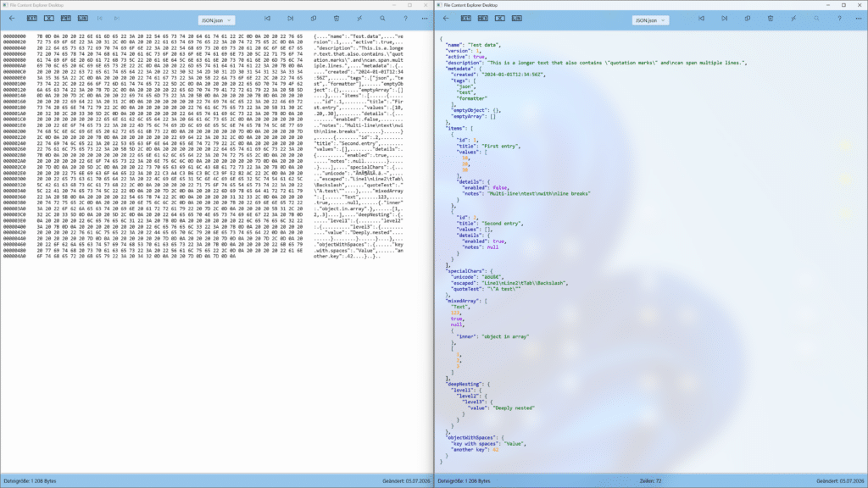Click the "created" timestamp line
The image size is (868, 488).
click(498, 75)
